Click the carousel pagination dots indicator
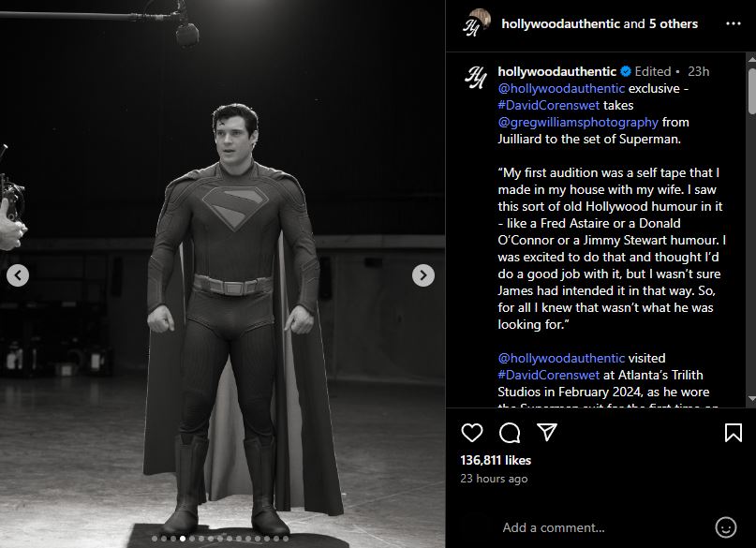The image size is (756, 548). (223, 539)
